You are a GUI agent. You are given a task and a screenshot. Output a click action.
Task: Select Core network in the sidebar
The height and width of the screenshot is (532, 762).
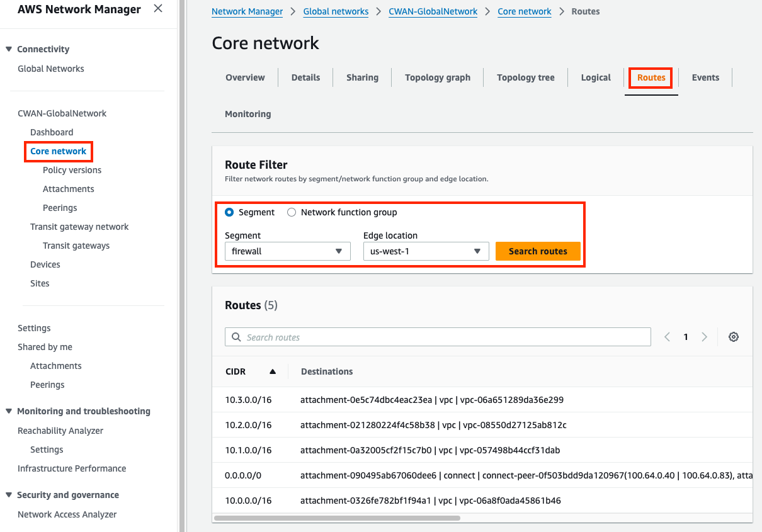59,151
